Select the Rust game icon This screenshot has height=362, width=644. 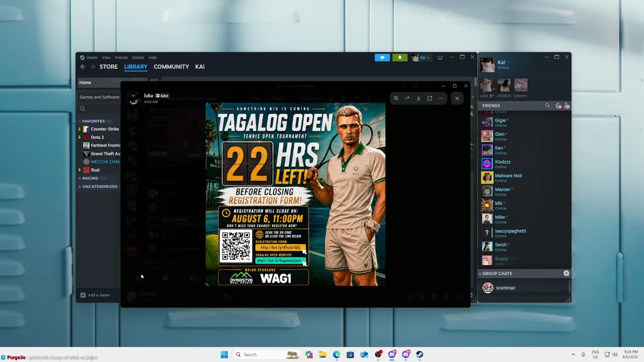[87, 170]
